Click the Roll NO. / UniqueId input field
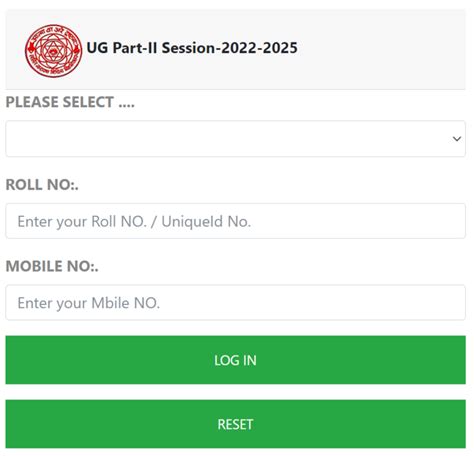Viewport: 474px width, 456px height. tap(236, 221)
